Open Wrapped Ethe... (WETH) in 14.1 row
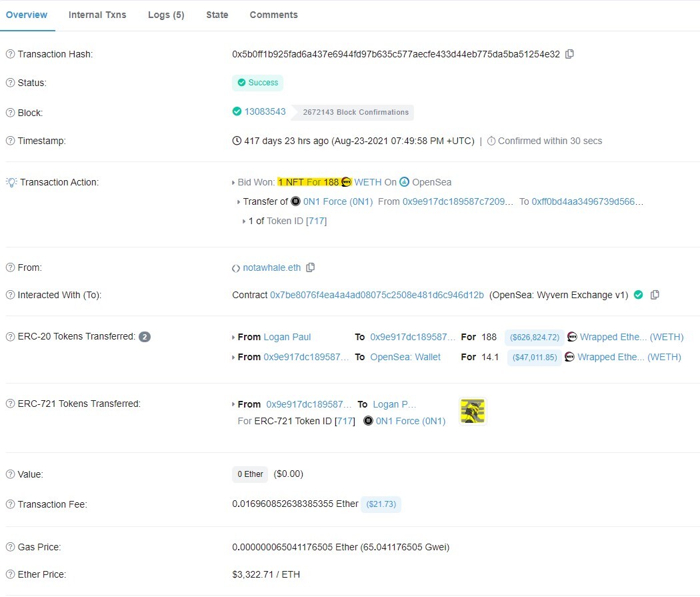The height and width of the screenshot is (597, 700). pyautogui.click(x=629, y=357)
